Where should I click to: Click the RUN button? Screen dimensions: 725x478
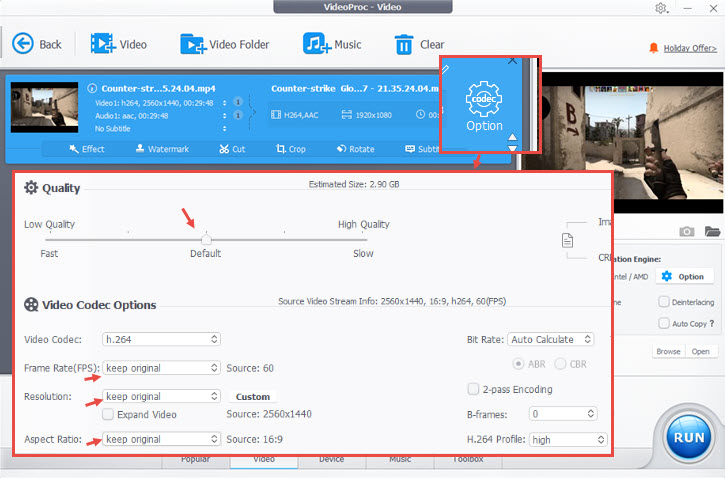click(x=688, y=437)
